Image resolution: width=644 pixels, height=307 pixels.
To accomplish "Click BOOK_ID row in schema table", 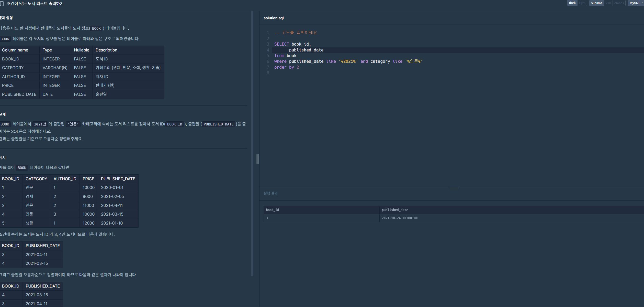I will tap(82, 59).
